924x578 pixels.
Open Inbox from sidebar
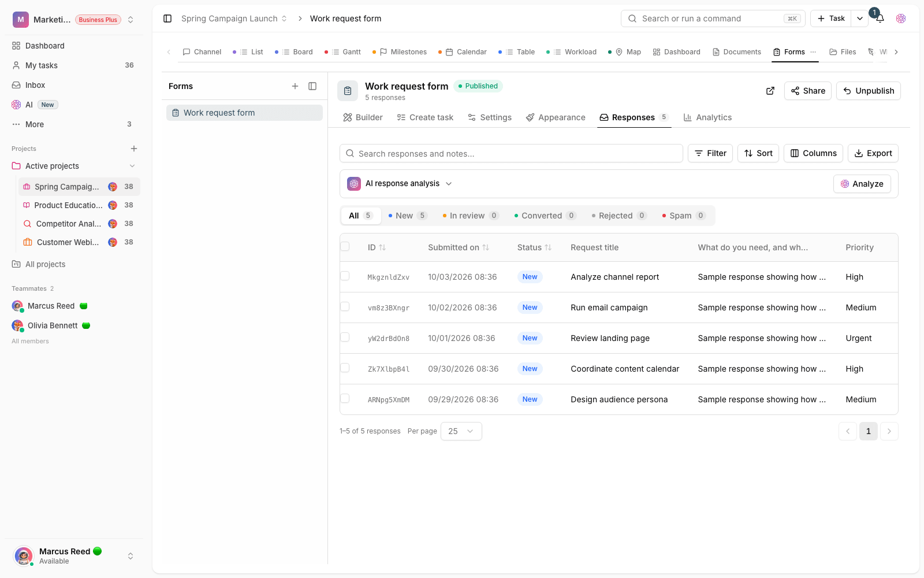pos(73,85)
